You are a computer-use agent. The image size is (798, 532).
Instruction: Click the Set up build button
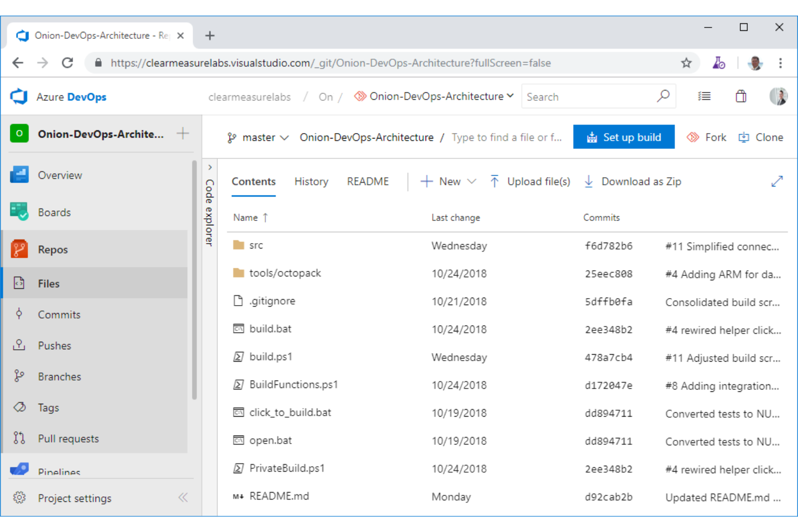pyautogui.click(x=624, y=137)
